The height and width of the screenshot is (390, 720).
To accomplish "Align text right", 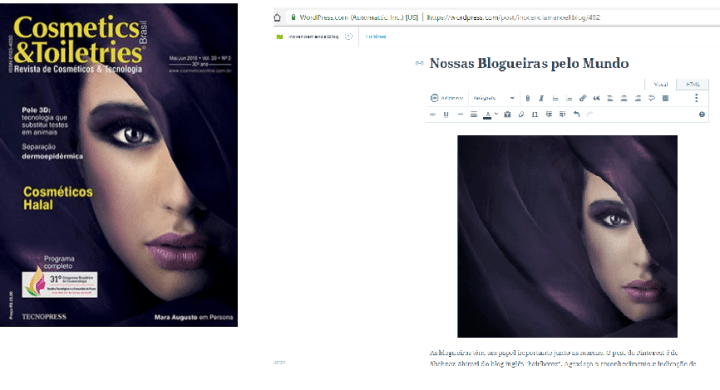I will click(638, 98).
